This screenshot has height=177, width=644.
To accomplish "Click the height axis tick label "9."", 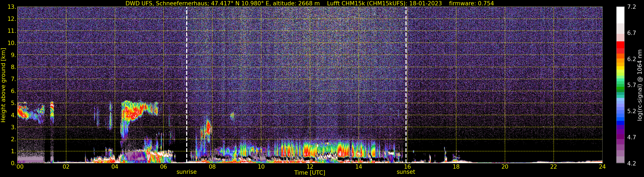I will (x=13, y=55).
